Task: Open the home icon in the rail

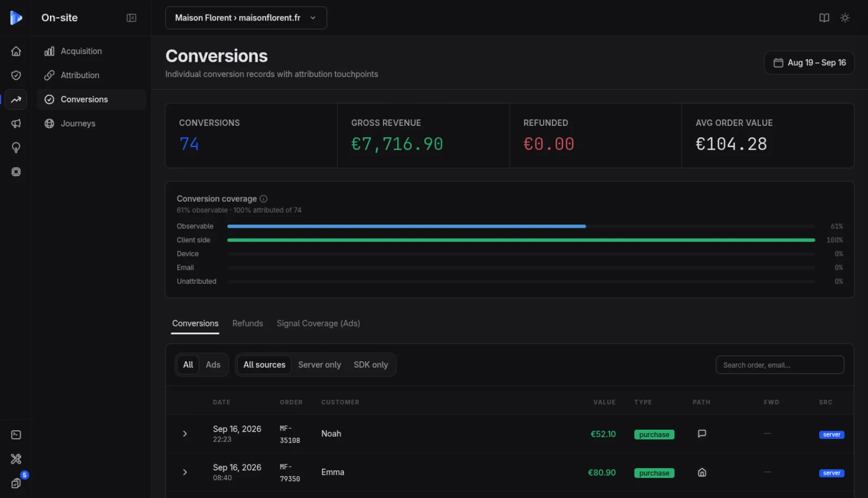Action: (16, 51)
